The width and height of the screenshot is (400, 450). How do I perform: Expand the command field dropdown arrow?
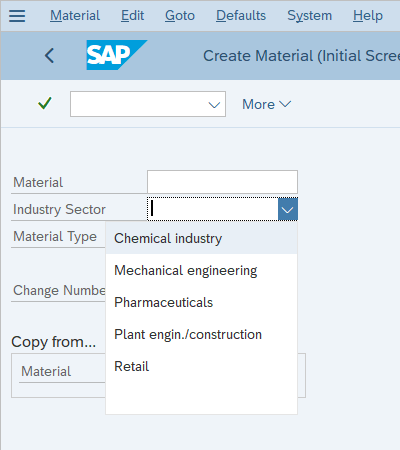pos(214,105)
